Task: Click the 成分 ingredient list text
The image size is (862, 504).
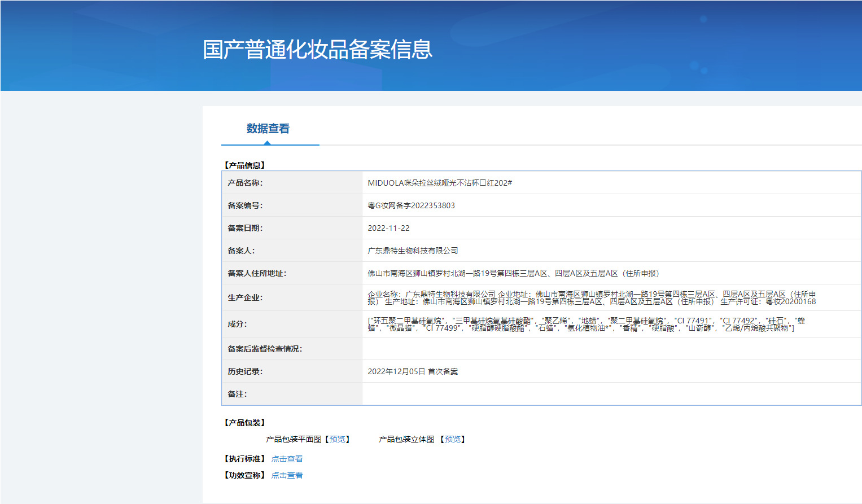Action: 587,324
